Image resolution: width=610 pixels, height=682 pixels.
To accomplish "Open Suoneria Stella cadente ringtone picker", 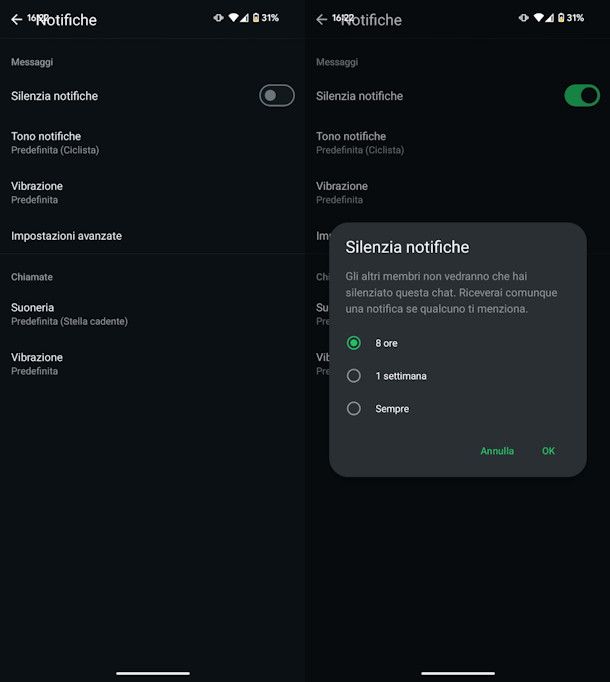I will 152,314.
